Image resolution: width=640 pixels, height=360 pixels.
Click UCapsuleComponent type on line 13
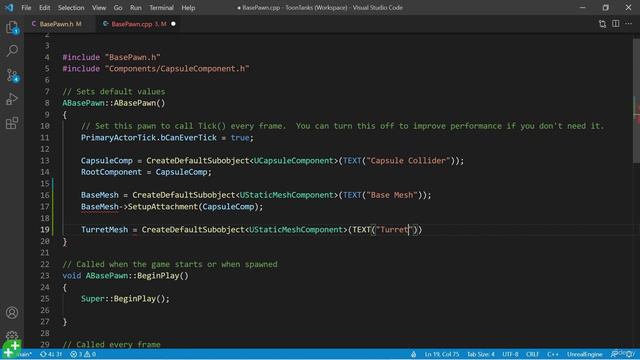(294, 161)
